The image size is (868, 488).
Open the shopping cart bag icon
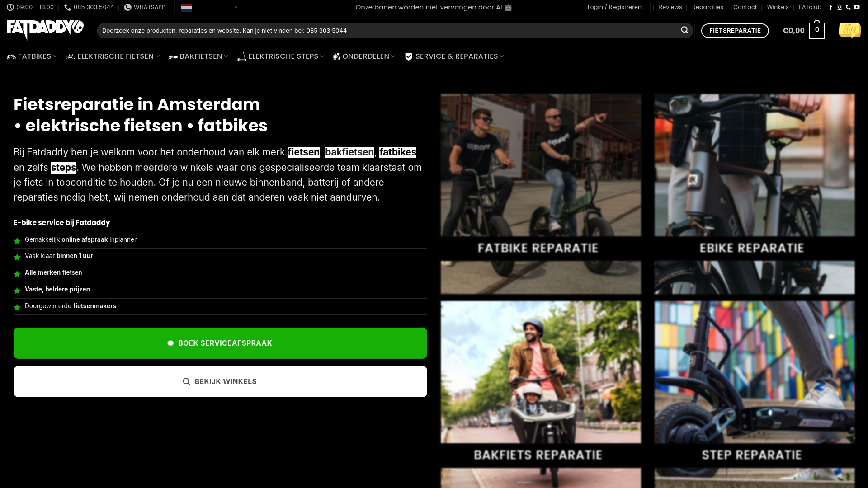tap(817, 30)
